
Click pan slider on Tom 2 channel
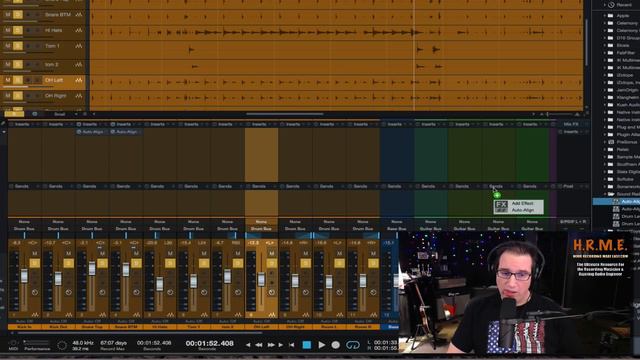coord(227,236)
